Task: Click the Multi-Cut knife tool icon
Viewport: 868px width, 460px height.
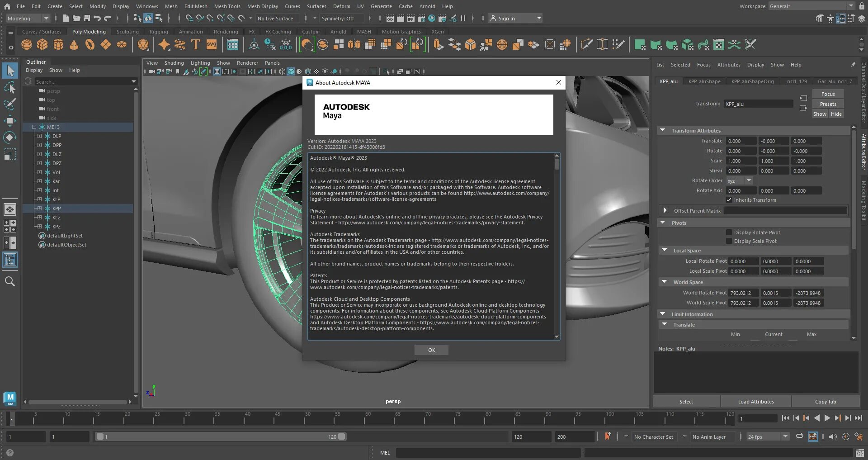Action: pos(586,45)
